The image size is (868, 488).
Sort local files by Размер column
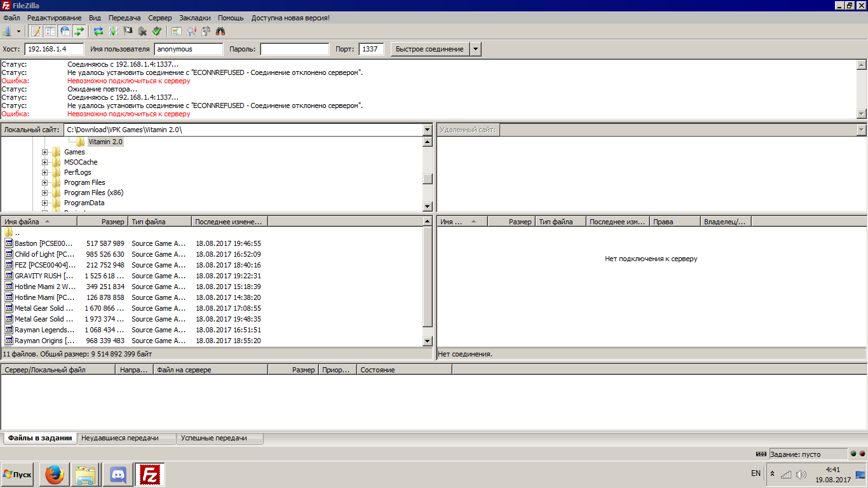102,222
